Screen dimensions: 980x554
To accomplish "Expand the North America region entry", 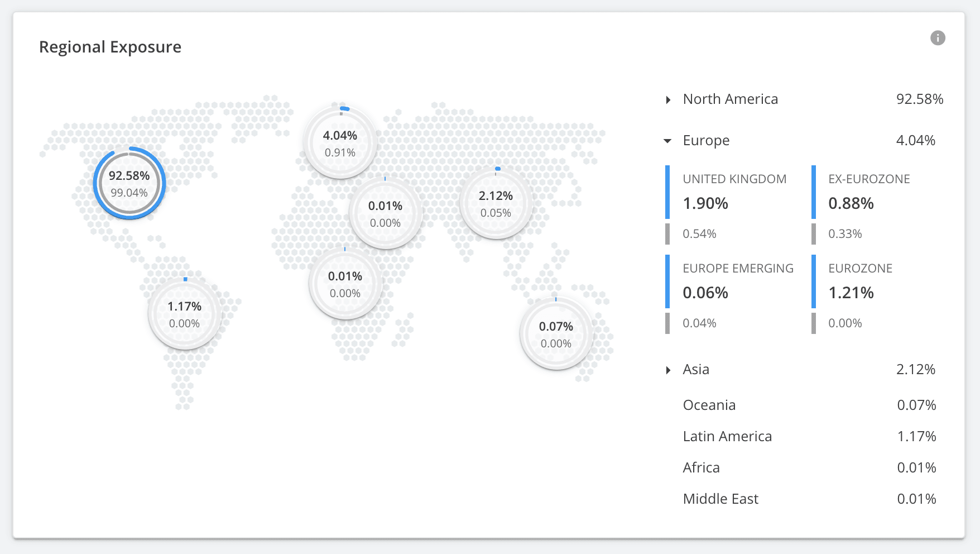I will [x=667, y=99].
